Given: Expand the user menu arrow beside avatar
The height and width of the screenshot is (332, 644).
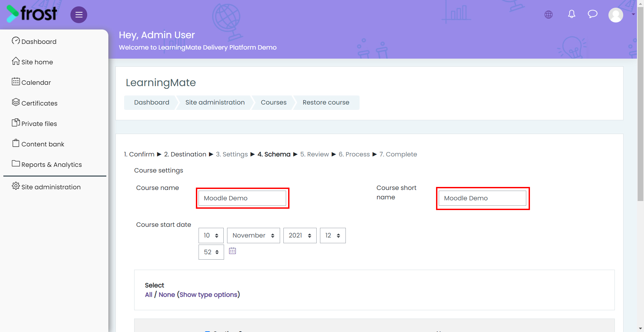Looking at the screenshot, I should pos(633,14).
